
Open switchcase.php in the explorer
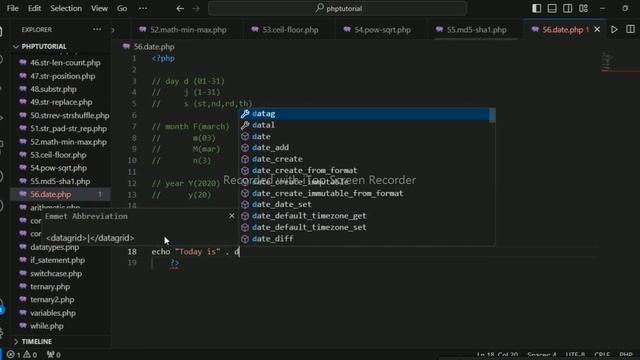(56, 273)
